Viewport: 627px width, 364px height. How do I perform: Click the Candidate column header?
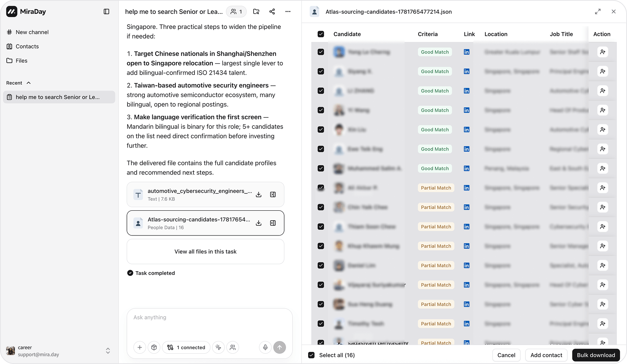347,34
